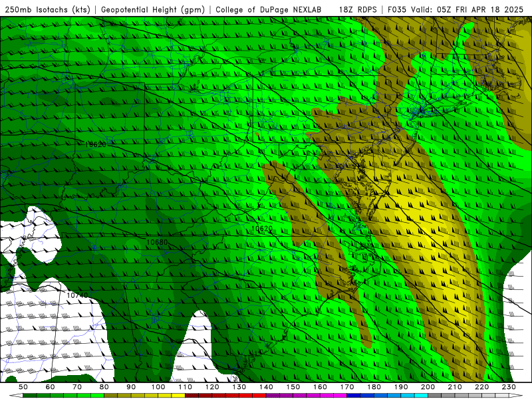Click the 'College of DuPage NEXLAB' label
This screenshot has height=399, width=532.
coord(268,9)
